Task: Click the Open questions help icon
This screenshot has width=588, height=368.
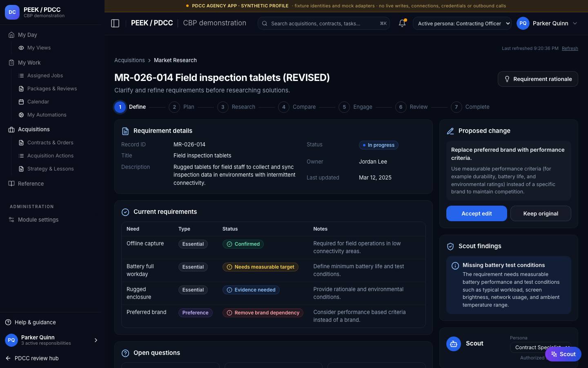Action: click(x=125, y=353)
